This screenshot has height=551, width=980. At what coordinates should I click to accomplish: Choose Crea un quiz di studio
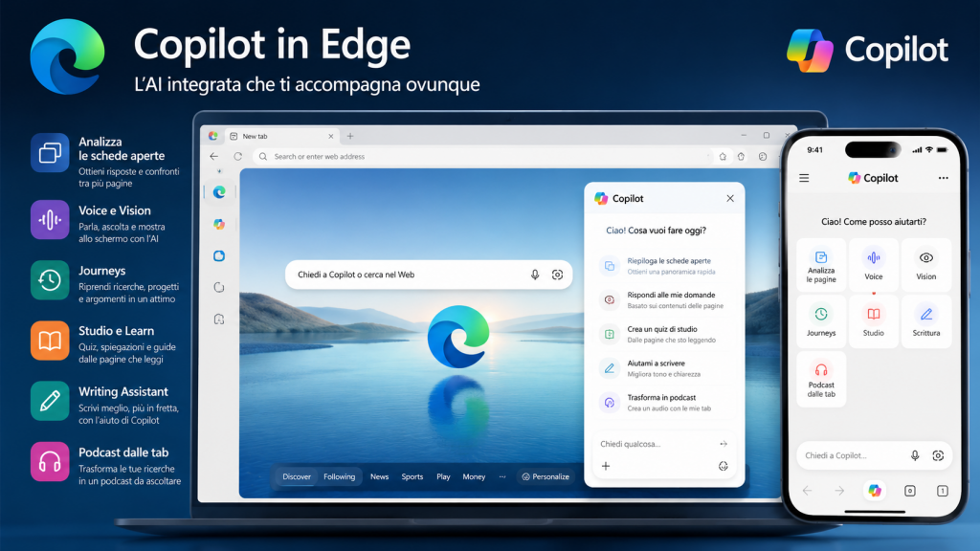click(664, 334)
